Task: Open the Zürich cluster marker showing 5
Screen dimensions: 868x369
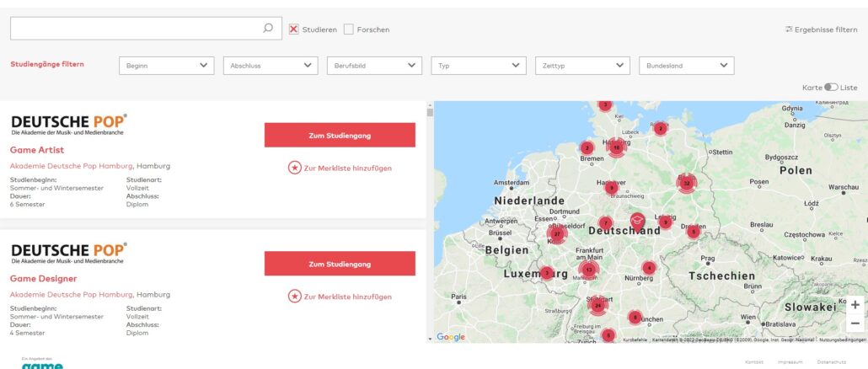Action: coord(608,335)
